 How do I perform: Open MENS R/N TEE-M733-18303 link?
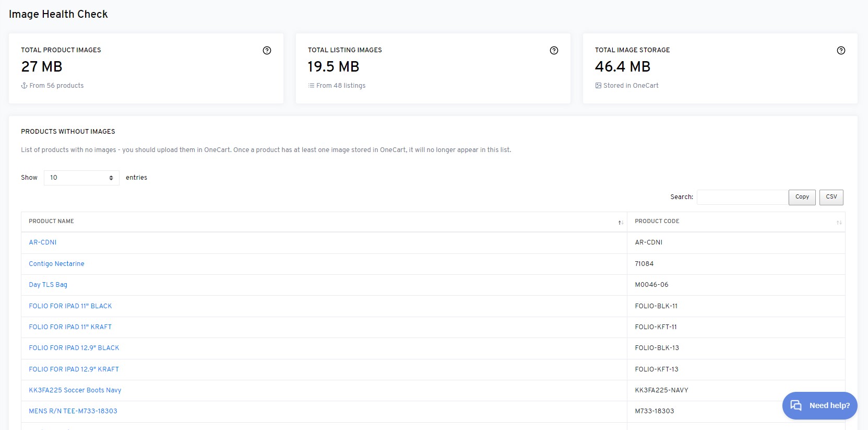tap(73, 411)
